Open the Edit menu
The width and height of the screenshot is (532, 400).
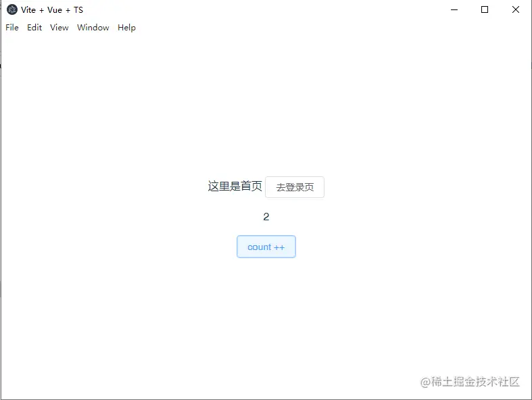click(x=34, y=28)
